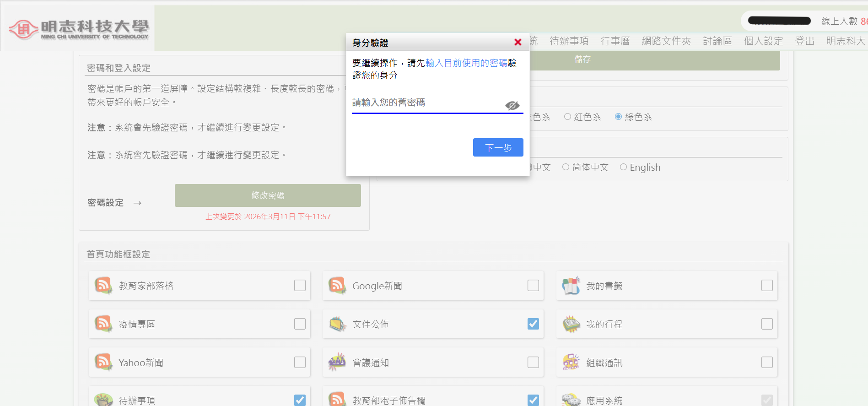Image resolution: width=868 pixels, height=406 pixels.
Task: Click the 儲存 save button
Action: click(582, 60)
